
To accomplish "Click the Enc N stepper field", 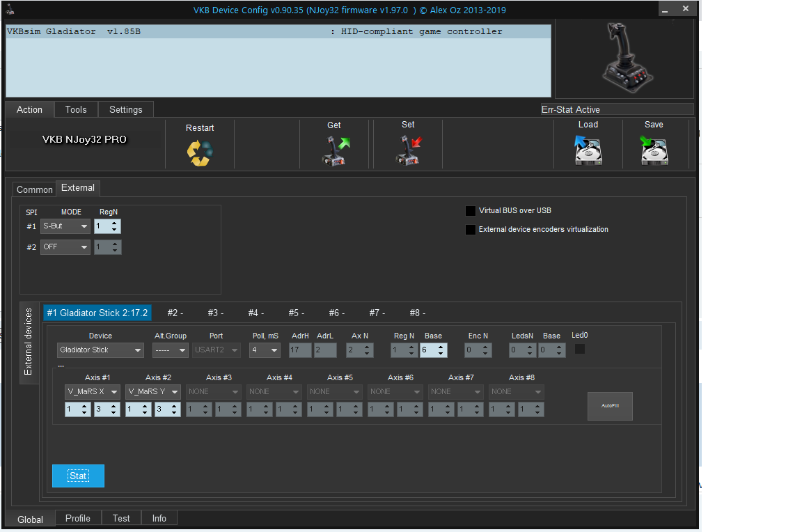I will click(478, 350).
